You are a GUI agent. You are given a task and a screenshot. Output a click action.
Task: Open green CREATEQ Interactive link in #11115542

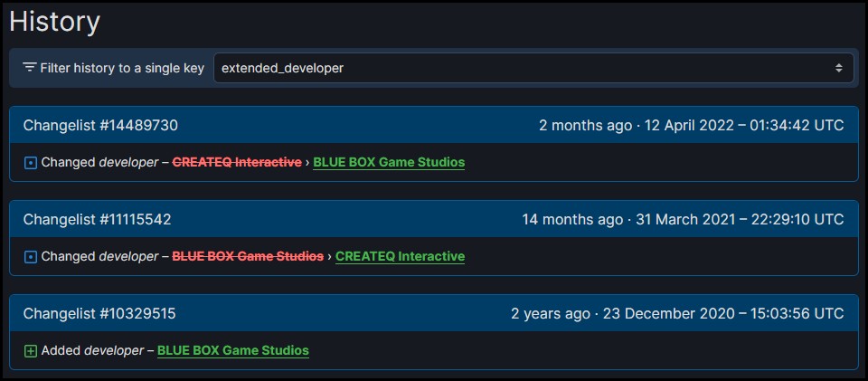401,256
